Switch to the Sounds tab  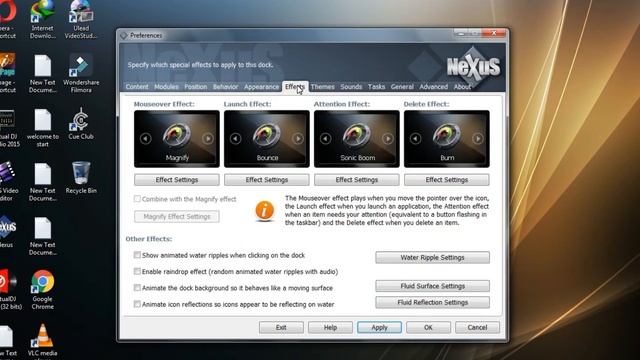pyautogui.click(x=351, y=87)
